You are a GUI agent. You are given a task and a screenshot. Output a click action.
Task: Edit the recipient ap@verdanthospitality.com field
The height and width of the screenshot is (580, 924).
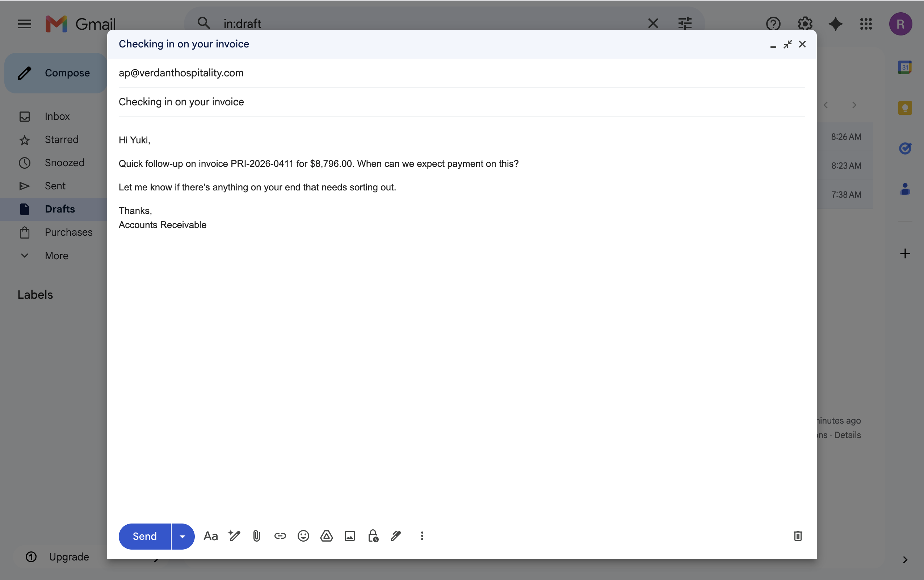(x=461, y=73)
